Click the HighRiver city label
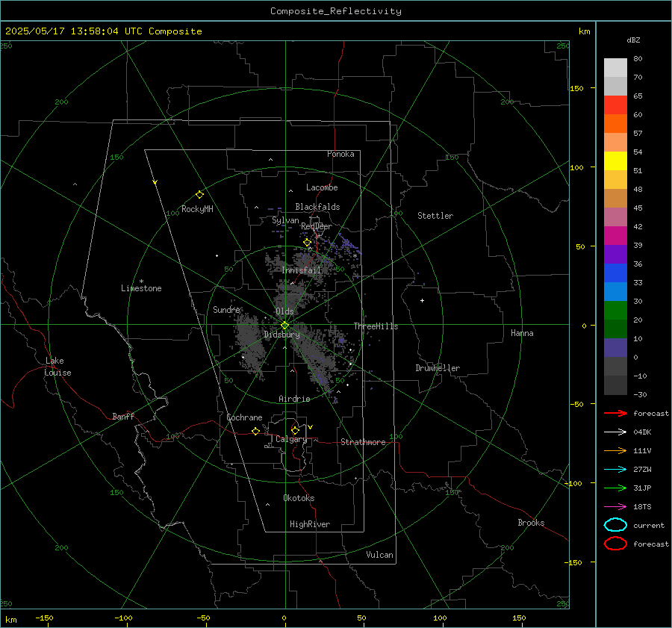The height and width of the screenshot is (628, 672). tap(310, 524)
